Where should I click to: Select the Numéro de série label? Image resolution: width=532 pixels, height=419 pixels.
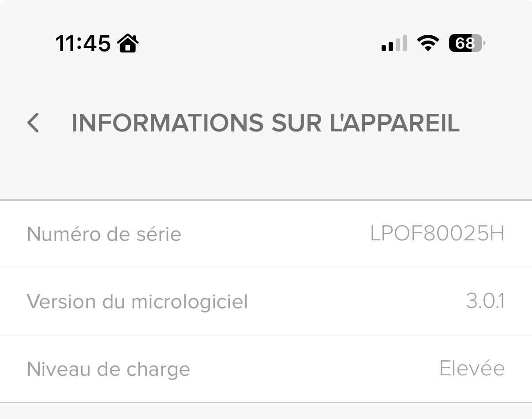[x=104, y=234]
